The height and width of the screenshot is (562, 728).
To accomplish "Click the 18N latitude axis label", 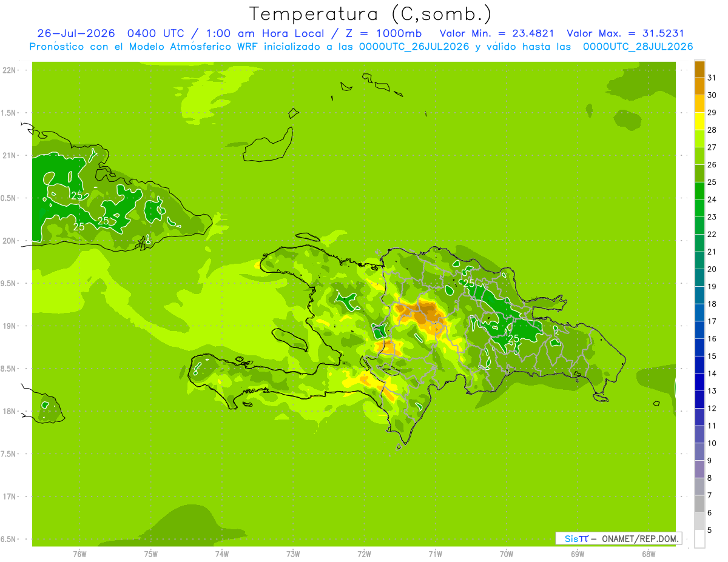I will tap(10, 412).
